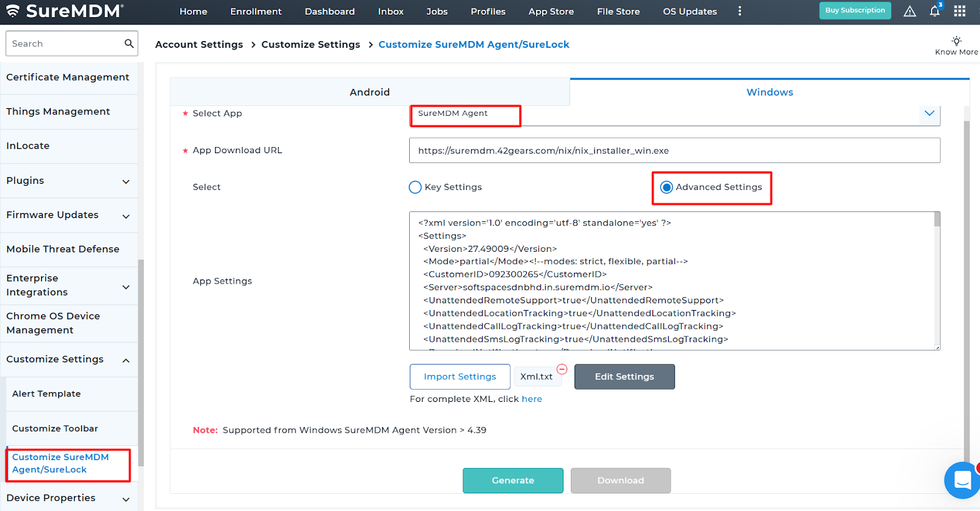Image resolution: width=980 pixels, height=511 pixels.
Task: Open the Dashboard menu
Action: [330, 12]
